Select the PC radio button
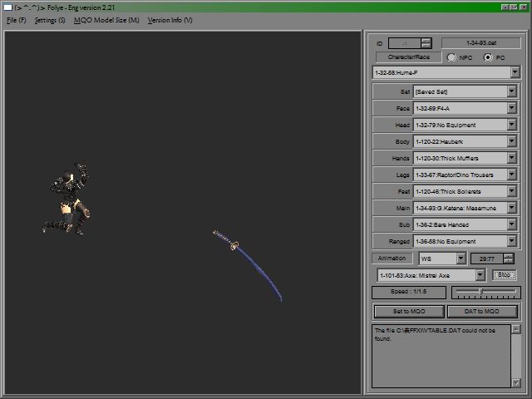 [x=488, y=57]
